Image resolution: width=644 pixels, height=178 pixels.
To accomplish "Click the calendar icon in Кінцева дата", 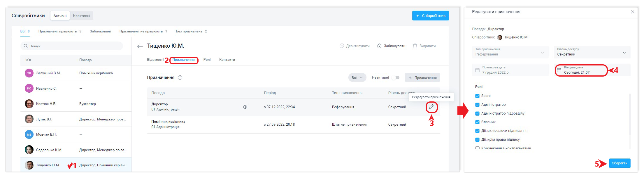I will 559,70.
